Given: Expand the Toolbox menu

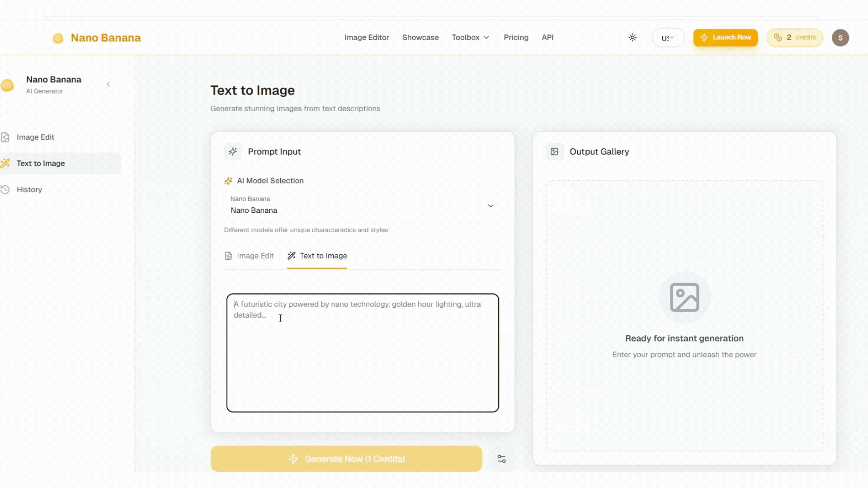Looking at the screenshot, I should tap(470, 38).
